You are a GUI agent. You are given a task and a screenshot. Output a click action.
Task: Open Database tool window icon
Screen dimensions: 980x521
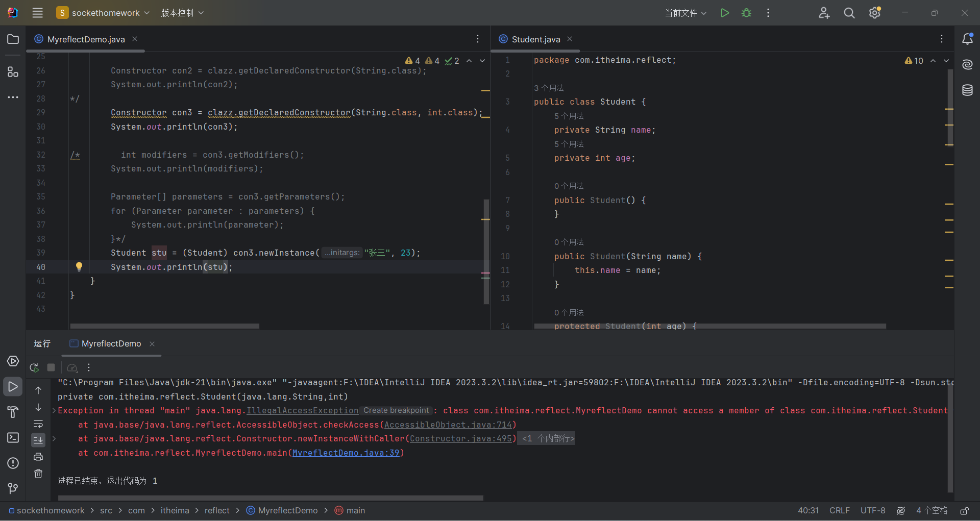tap(967, 90)
